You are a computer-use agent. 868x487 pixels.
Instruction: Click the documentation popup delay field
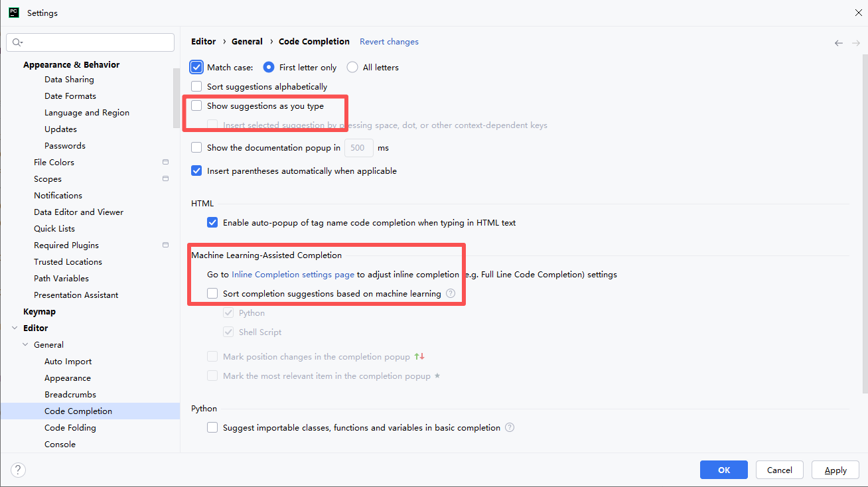(359, 147)
